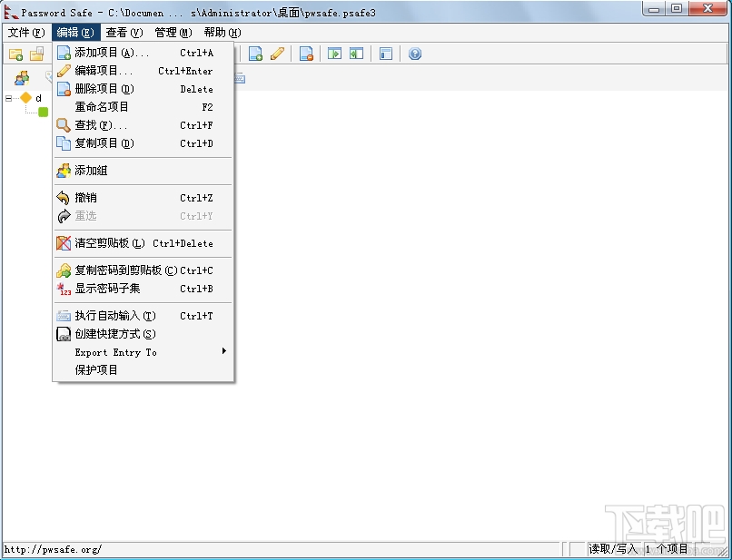Select the pencil Edit Entry toolbar icon
The width and height of the screenshot is (732, 560).
(277, 54)
